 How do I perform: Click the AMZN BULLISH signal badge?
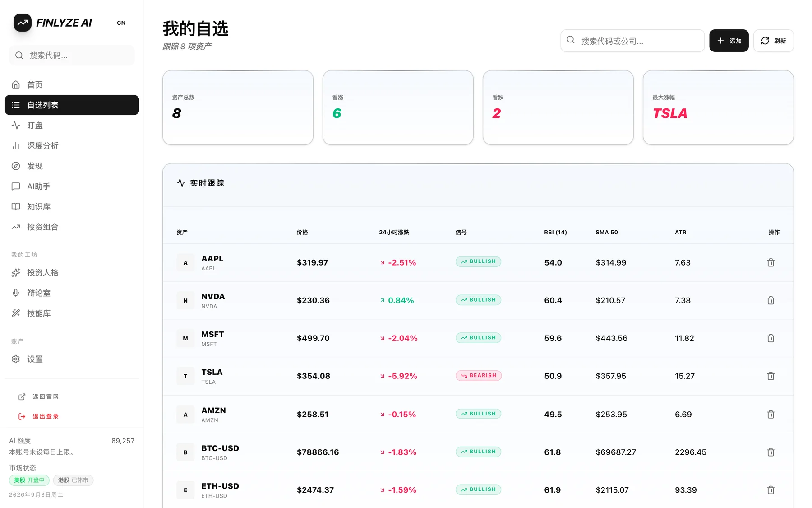click(x=478, y=414)
